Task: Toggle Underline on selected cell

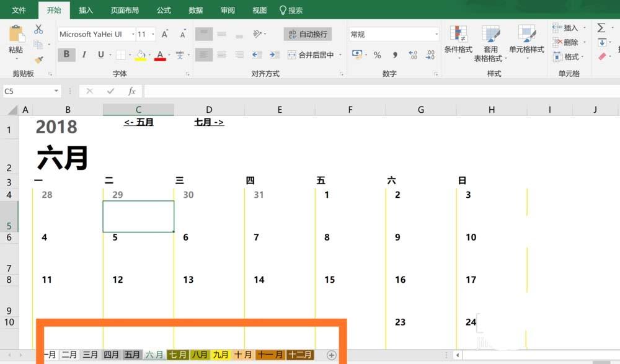Action: [x=100, y=54]
